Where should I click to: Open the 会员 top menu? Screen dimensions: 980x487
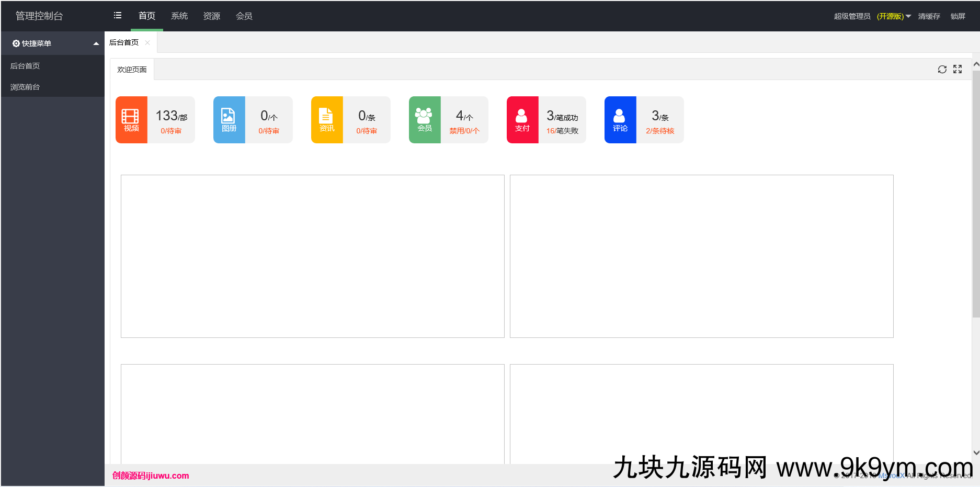244,16
